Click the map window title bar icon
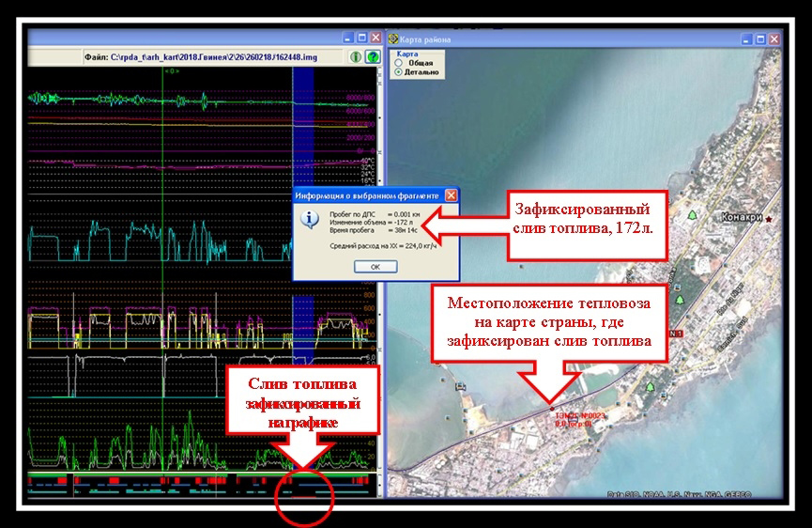 392,39
